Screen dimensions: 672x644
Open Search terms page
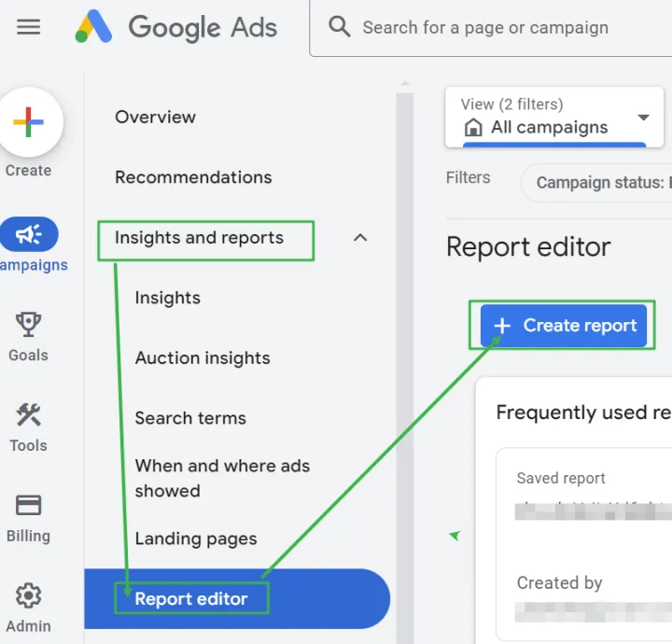[190, 418]
